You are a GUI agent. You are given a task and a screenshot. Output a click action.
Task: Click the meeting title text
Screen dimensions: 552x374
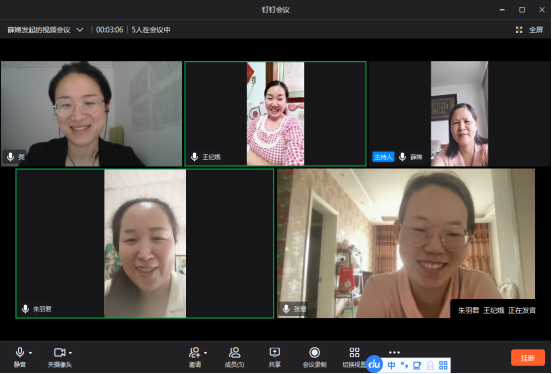[x=39, y=30]
